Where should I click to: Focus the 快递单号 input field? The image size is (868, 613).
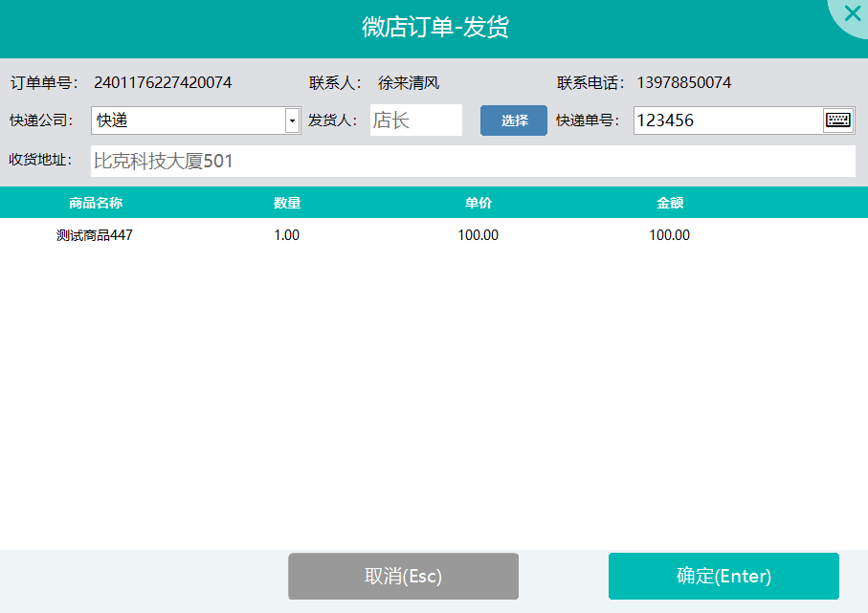pyautogui.click(x=728, y=120)
